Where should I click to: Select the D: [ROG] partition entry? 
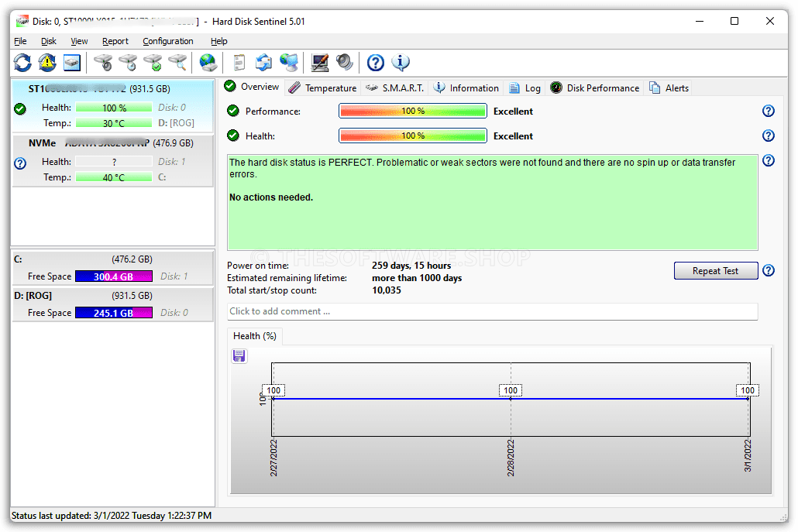click(112, 304)
